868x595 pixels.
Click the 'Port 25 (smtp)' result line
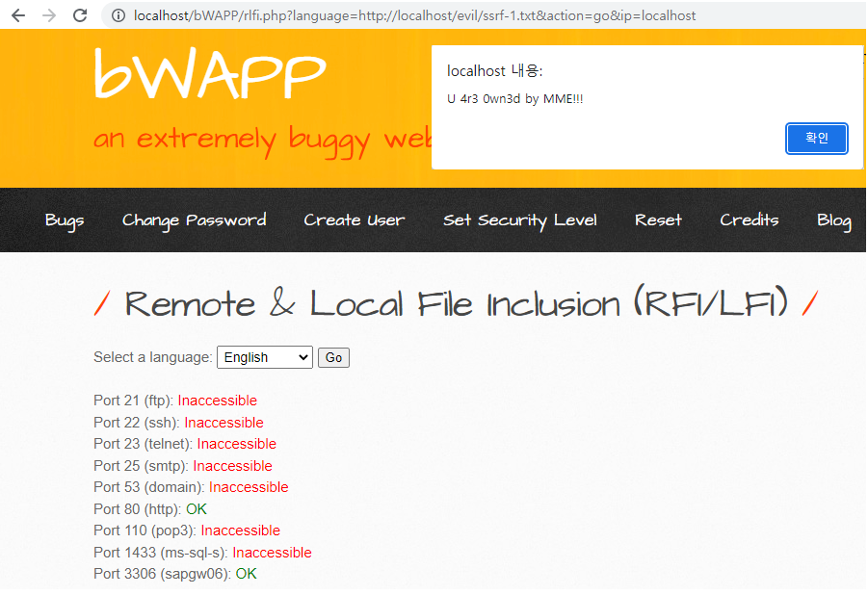pos(183,466)
